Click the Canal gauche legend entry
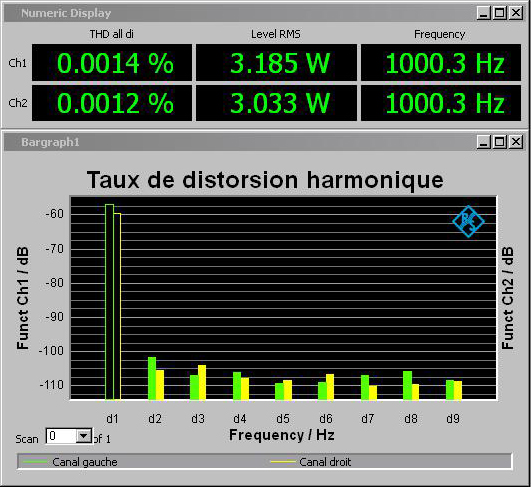Image resolution: width=531 pixels, height=487 pixels. 70,462
